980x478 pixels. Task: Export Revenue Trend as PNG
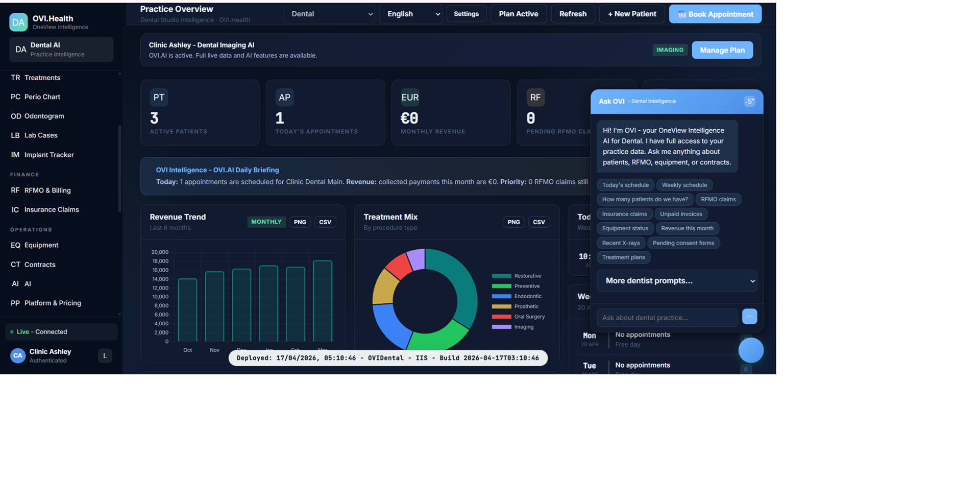click(300, 222)
